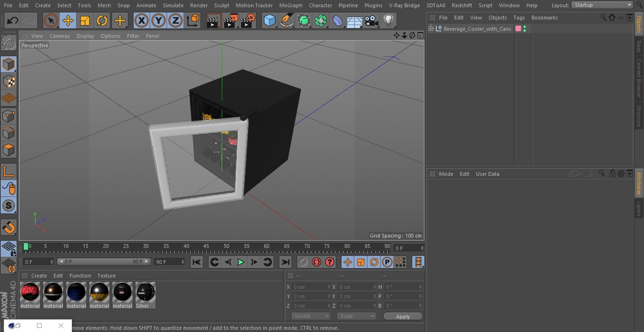Viewport: 644px width, 332px height.
Task: Open the material manager Texture menu
Action: [x=106, y=275]
